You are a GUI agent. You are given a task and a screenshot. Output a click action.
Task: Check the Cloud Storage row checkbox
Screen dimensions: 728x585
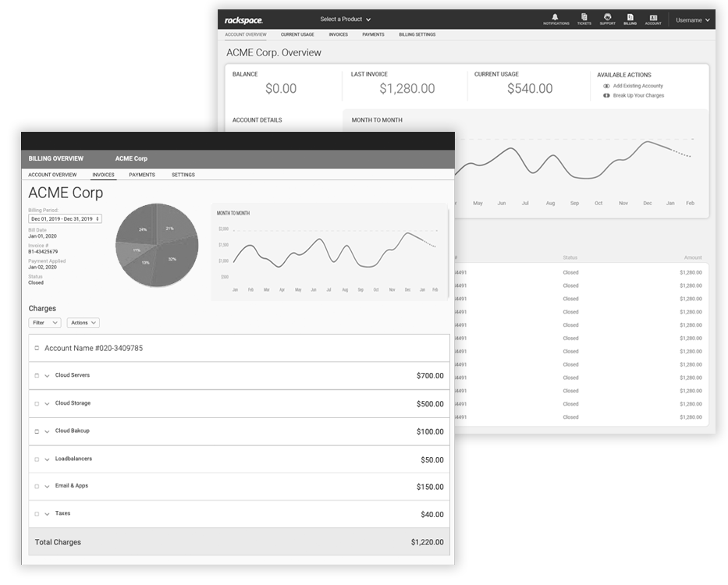point(37,403)
